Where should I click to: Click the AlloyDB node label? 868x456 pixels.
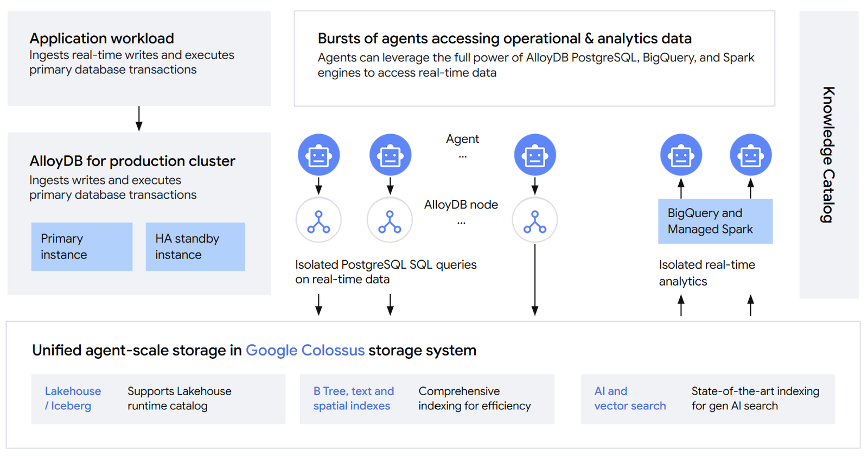(461, 205)
